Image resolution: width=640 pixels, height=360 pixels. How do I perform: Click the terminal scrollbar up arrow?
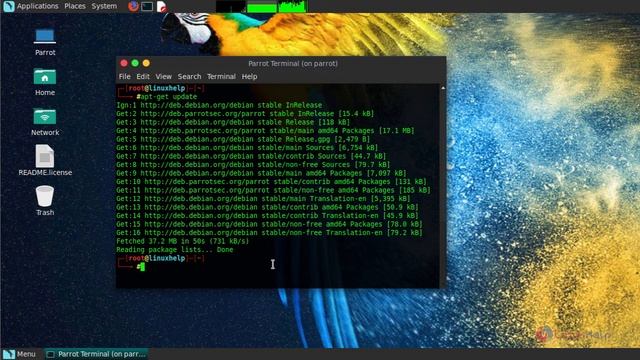pos(443,88)
